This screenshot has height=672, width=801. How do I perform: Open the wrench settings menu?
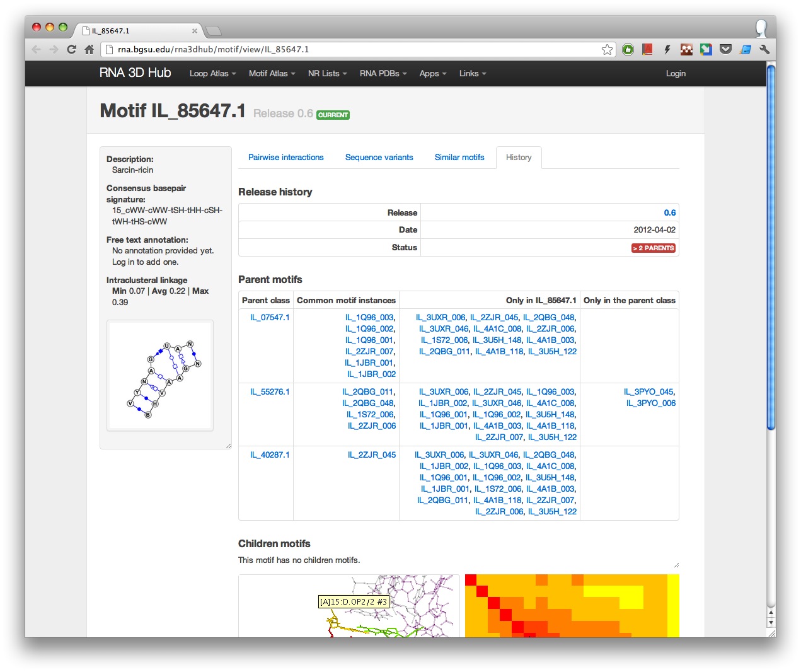pos(764,49)
